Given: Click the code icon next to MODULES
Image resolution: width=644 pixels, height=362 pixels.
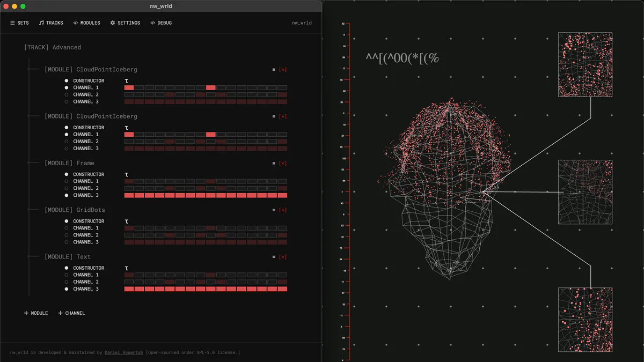Looking at the screenshot, I should click(x=76, y=23).
